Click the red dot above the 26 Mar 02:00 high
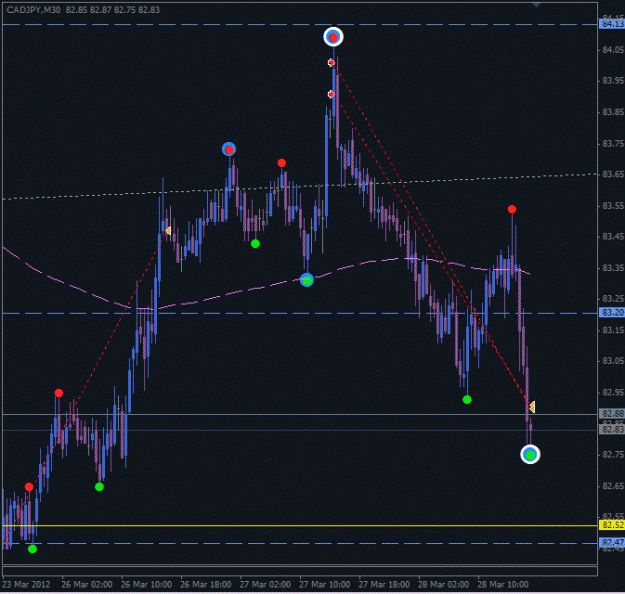The image size is (625, 594). pos(59,393)
